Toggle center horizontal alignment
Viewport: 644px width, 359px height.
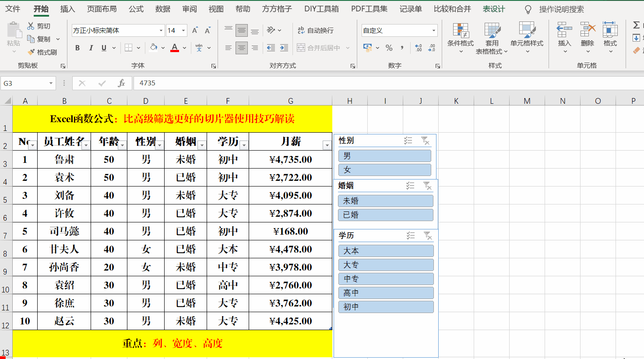coord(242,48)
